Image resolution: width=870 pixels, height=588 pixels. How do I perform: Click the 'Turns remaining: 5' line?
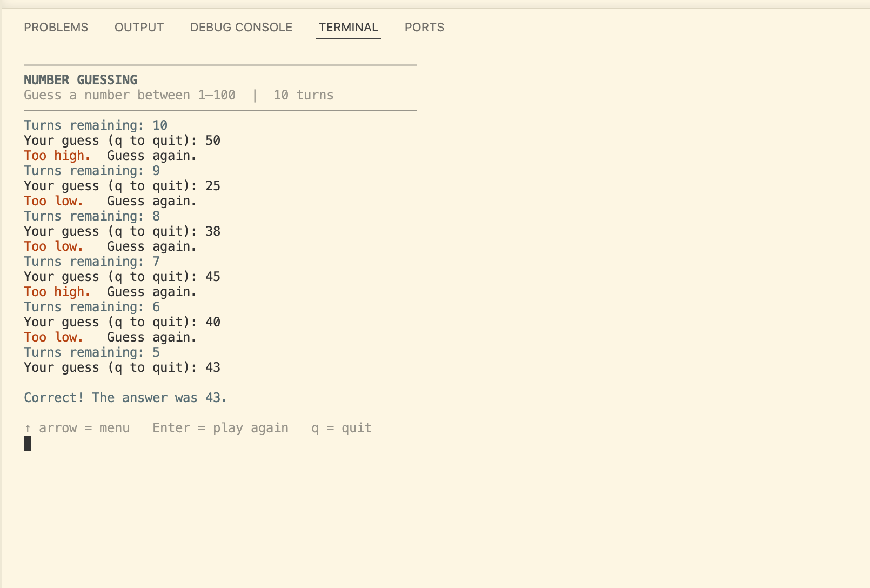click(x=92, y=352)
